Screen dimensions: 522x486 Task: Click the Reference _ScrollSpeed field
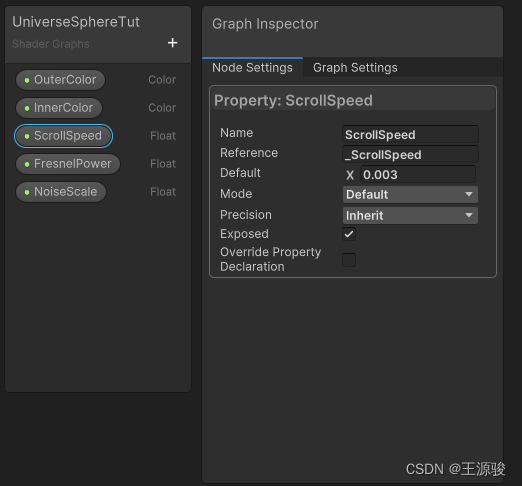[x=410, y=155]
